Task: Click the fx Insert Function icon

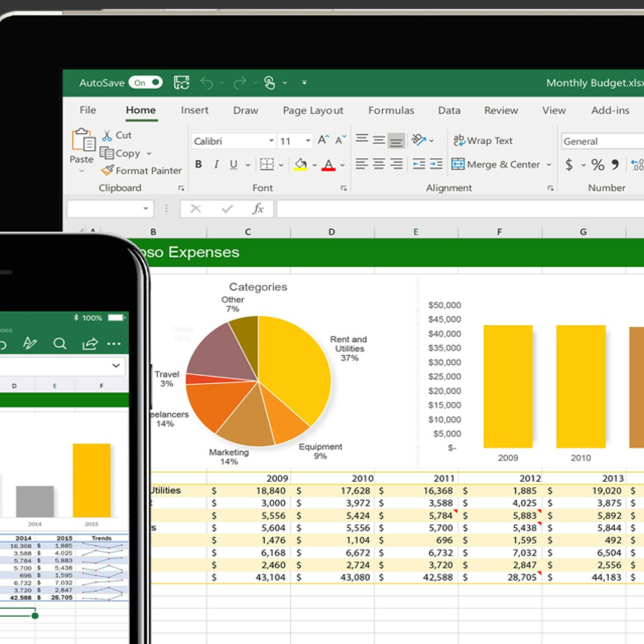Action: tap(258, 209)
